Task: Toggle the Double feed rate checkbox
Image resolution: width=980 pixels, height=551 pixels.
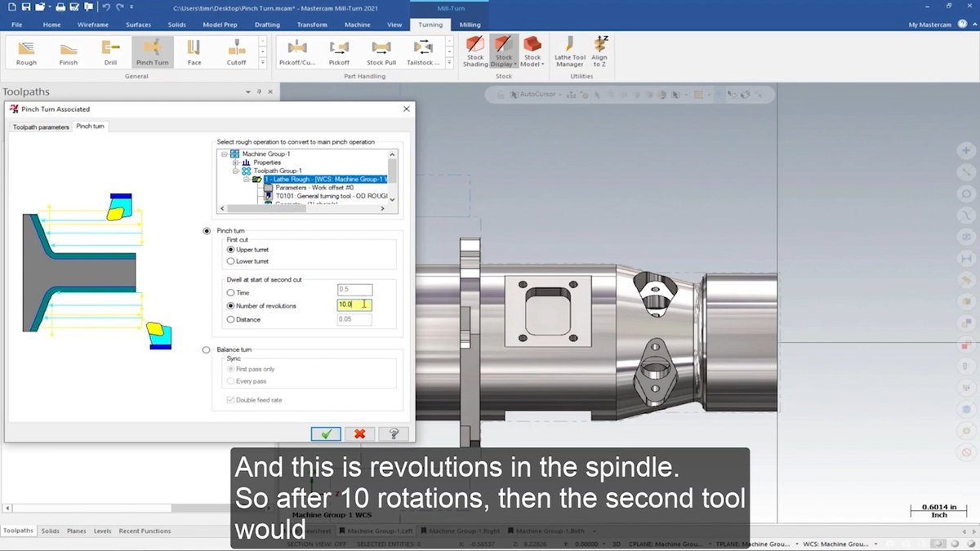Action: pyautogui.click(x=231, y=400)
